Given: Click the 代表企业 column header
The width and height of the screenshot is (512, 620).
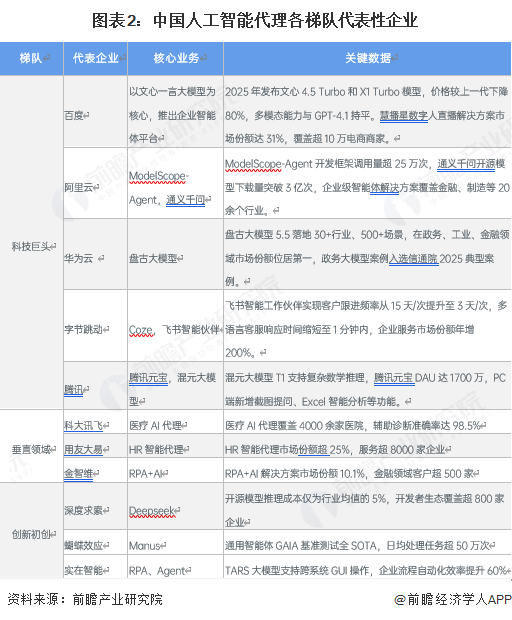Looking at the screenshot, I should point(96,59).
